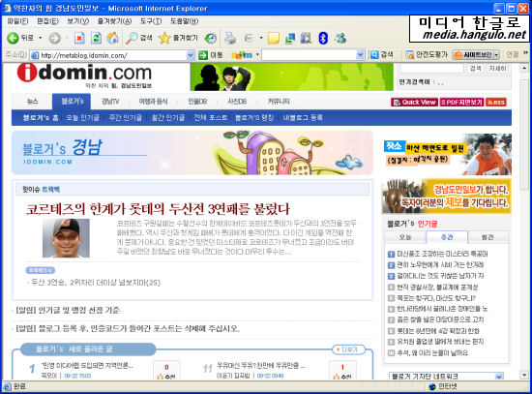Click the 경남도민일보 제보 banner
Screen dimensions: 532x394
point(447,197)
